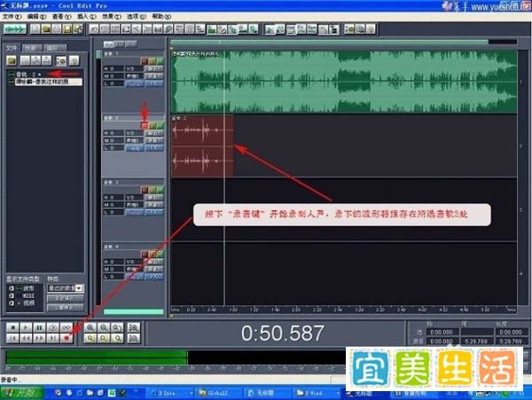Viewport: 532px width, 400px height.
Task: Open the 插入 menu
Action: (x=87, y=16)
